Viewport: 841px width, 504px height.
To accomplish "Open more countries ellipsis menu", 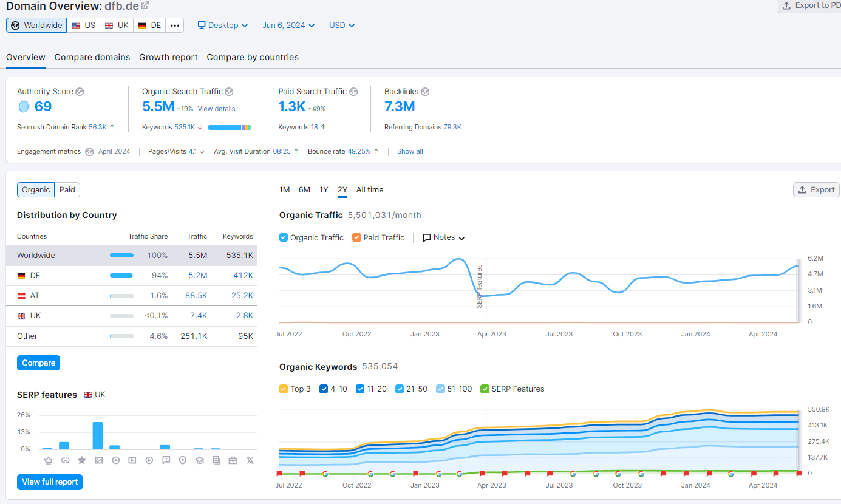I will [175, 26].
